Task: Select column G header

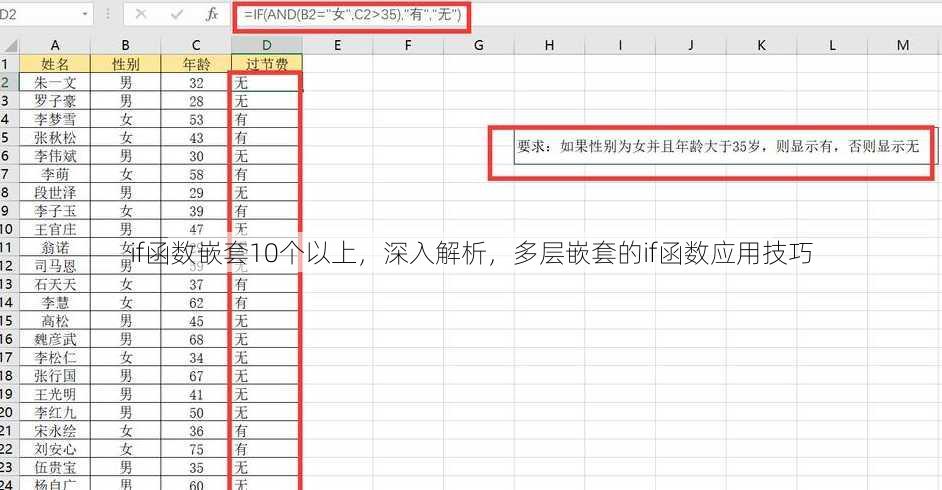Action: pyautogui.click(x=479, y=45)
